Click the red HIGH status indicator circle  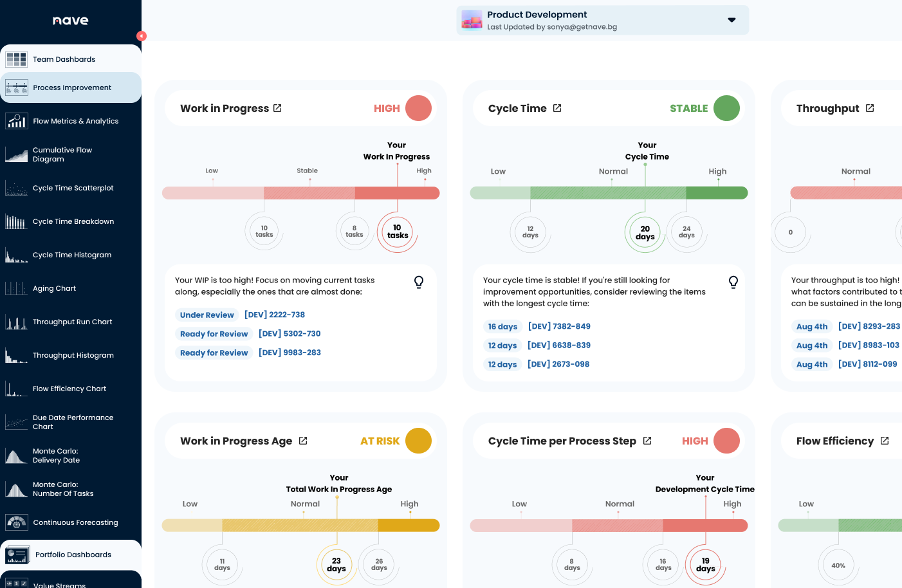(418, 108)
